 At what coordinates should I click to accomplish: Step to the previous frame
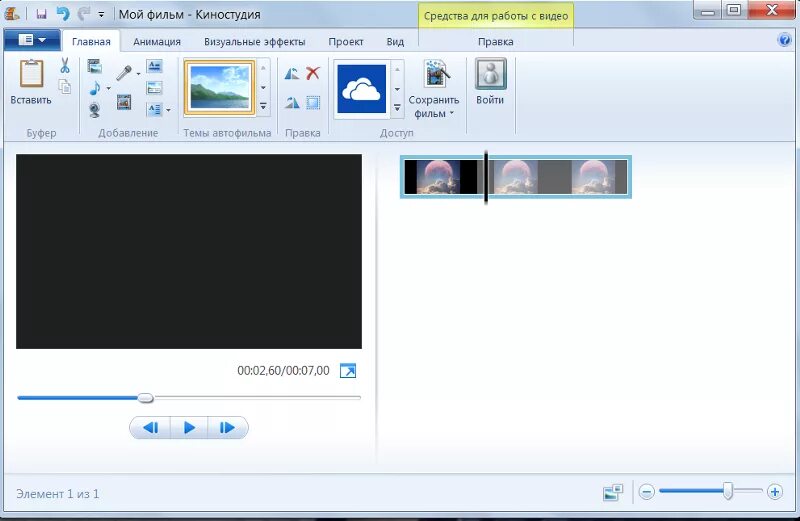tap(150, 428)
